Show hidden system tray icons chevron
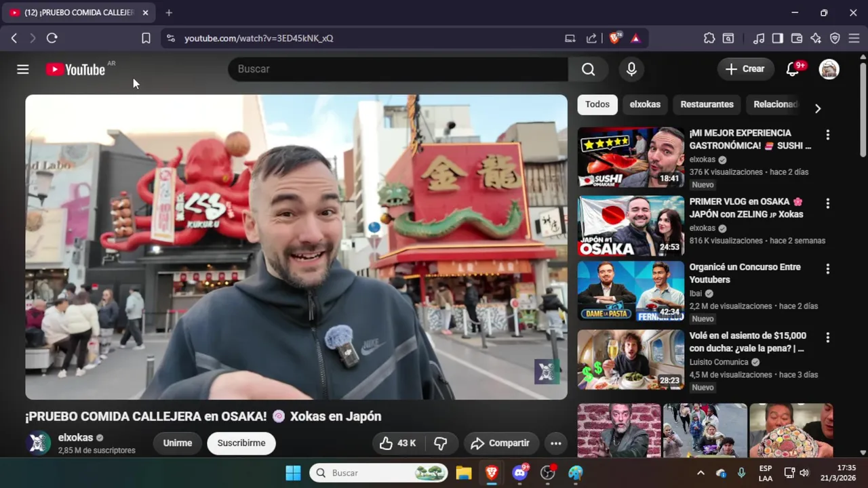The width and height of the screenshot is (868, 488). point(701,473)
